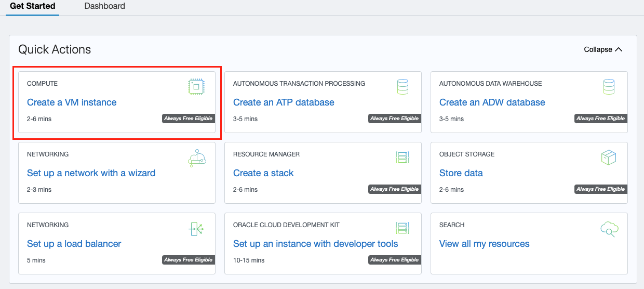Image resolution: width=644 pixels, height=289 pixels.
Task: Collapse the Quick Actions panel
Action: click(x=603, y=49)
